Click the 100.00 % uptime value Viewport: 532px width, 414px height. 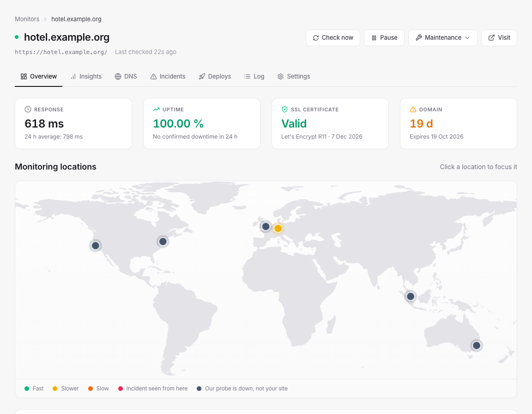point(178,123)
